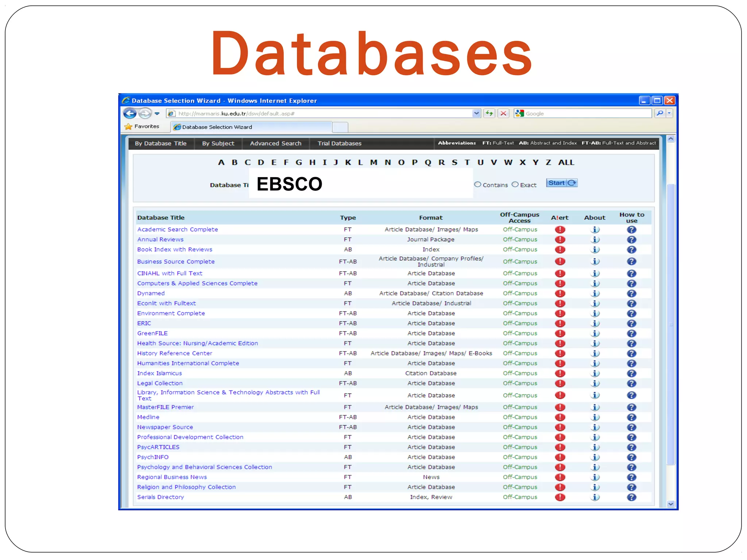Screen dimensions: 747x560
Task: Click the Alert icon for Newspaper Source
Action: coord(560,427)
